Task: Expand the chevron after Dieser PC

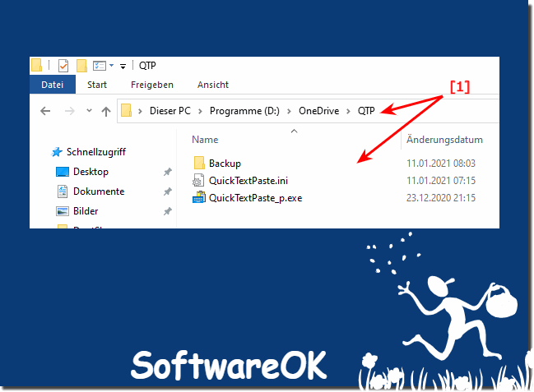Action: [x=200, y=111]
